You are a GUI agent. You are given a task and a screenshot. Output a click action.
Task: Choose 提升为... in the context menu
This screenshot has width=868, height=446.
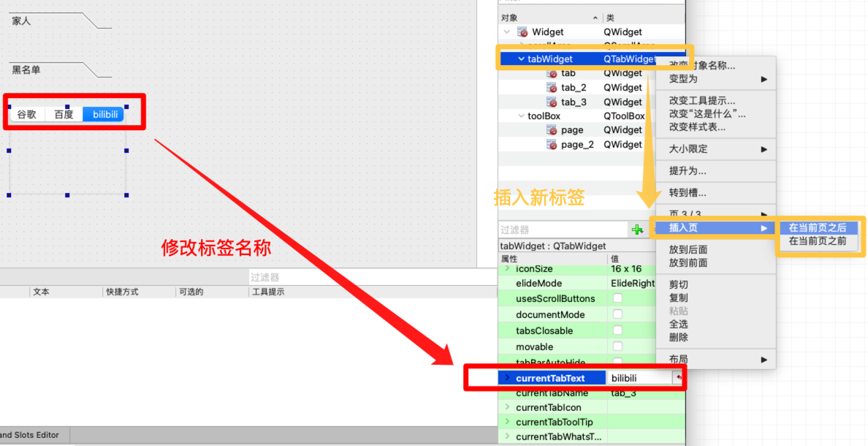tap(688, 170)
